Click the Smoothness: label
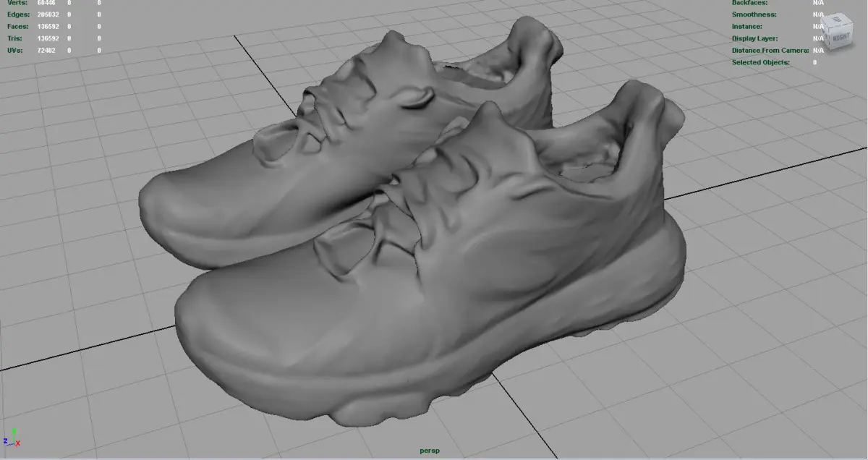The width and height of the screenshot is (868, 460). tap(754, 14)
